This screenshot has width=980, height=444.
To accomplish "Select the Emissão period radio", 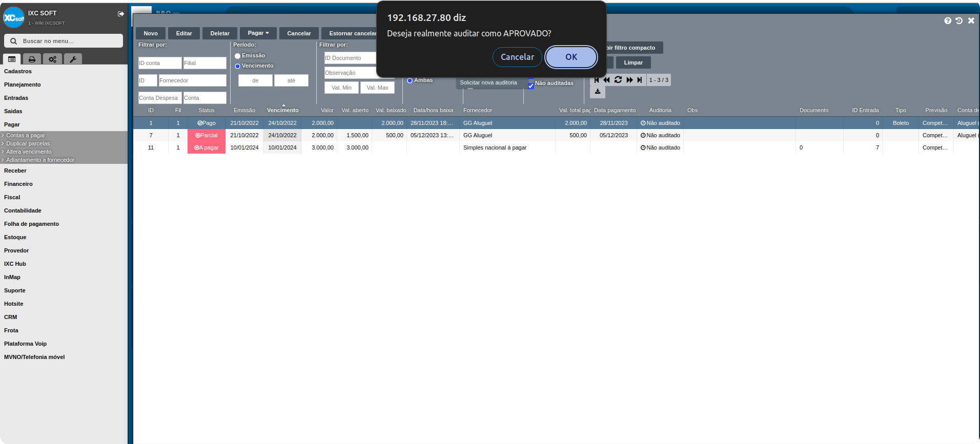I will click(x=237, y=56).
